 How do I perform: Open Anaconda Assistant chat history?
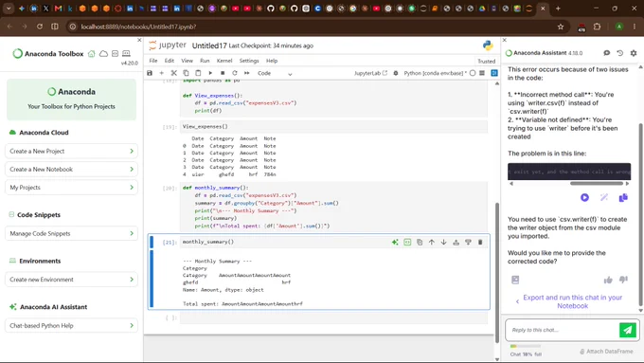619,53
